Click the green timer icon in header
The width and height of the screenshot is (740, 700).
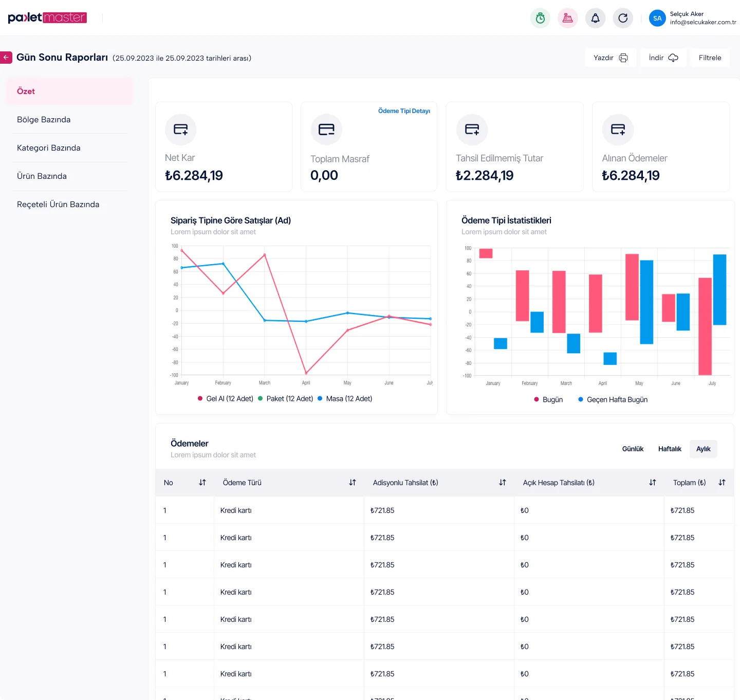(x=540, y=18)
